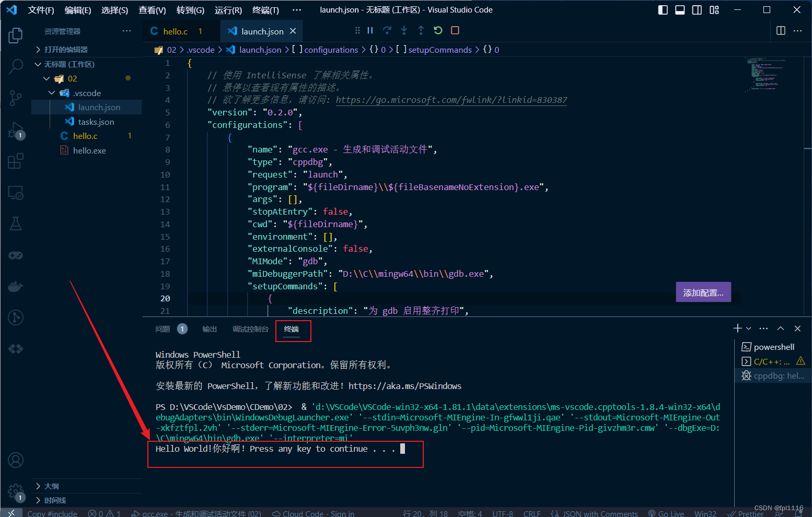This screenshot has width=812, height=517.
Task: Open the Customize Layout control
Action: pyautogui.click(x=714, y=10)
